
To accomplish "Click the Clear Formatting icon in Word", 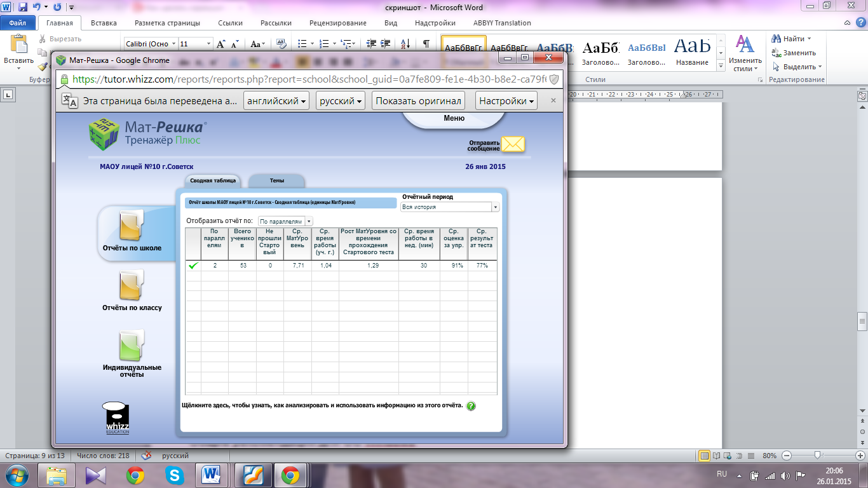I will [x=281, y=44].
